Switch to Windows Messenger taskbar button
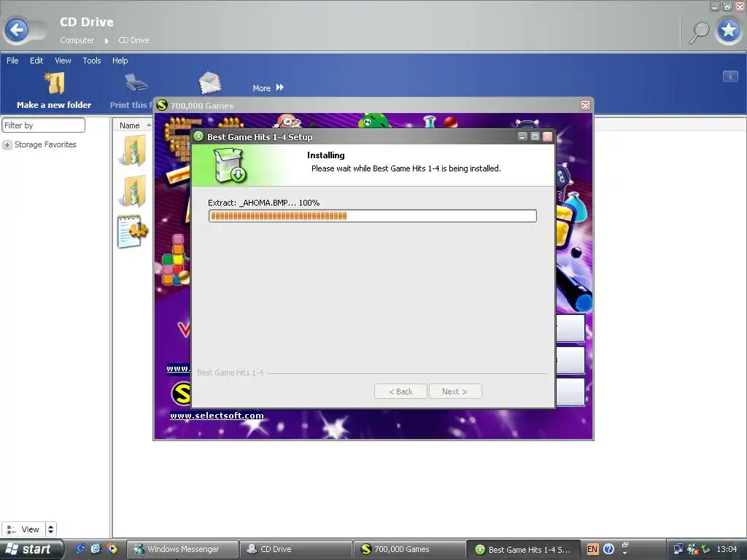Screen dimensions: 747x560 [x=183, y=549]
